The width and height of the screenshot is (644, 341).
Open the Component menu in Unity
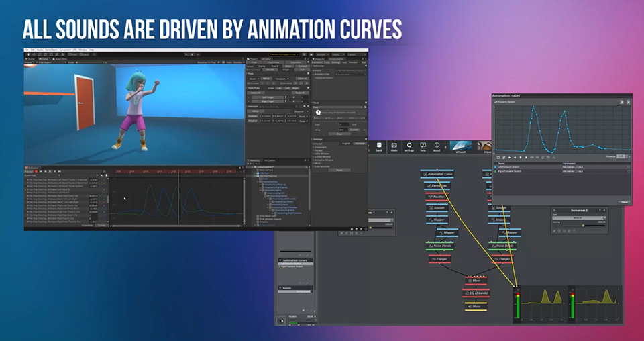(65, 50)
